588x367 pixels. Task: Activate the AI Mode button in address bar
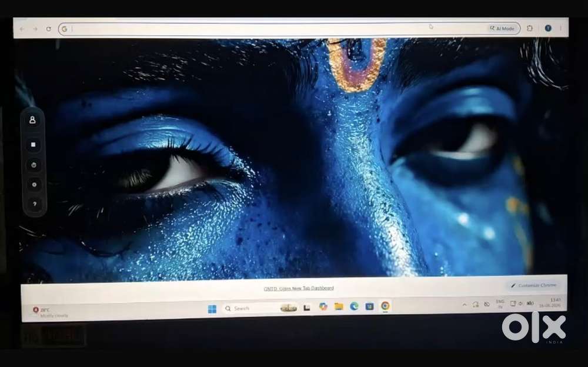tap(502, 28)
